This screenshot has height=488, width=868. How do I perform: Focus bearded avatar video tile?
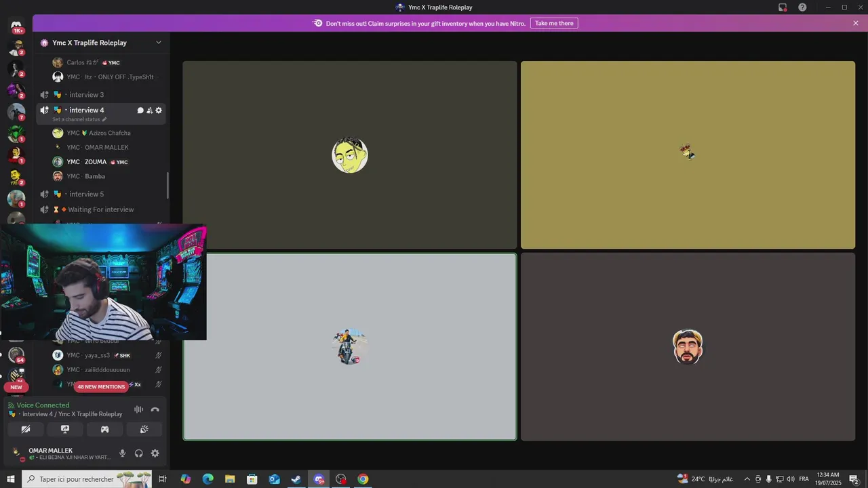coord(688,347)
